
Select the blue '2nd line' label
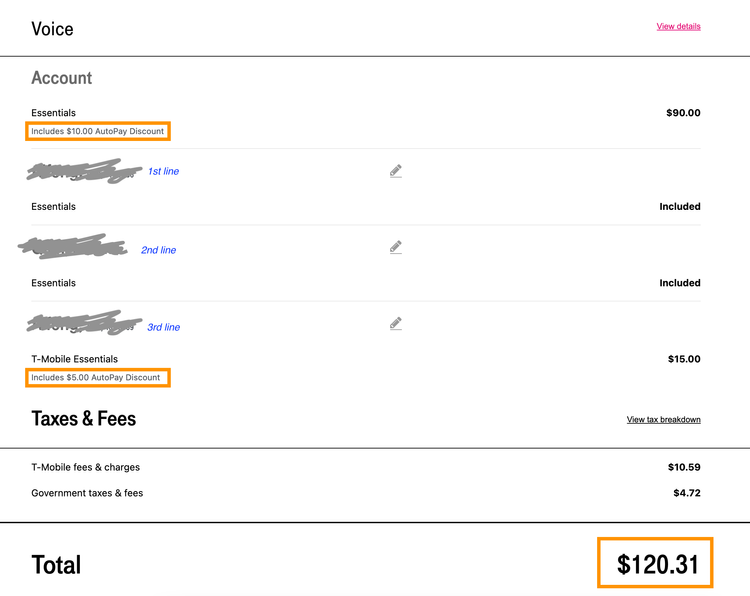tap(158, 250)
